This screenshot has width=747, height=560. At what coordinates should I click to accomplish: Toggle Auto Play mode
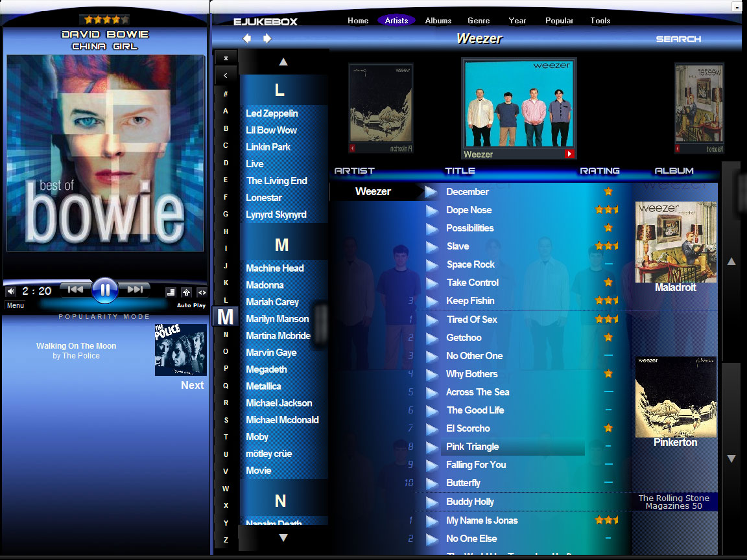pyautogui.click(x=191, y=305)
